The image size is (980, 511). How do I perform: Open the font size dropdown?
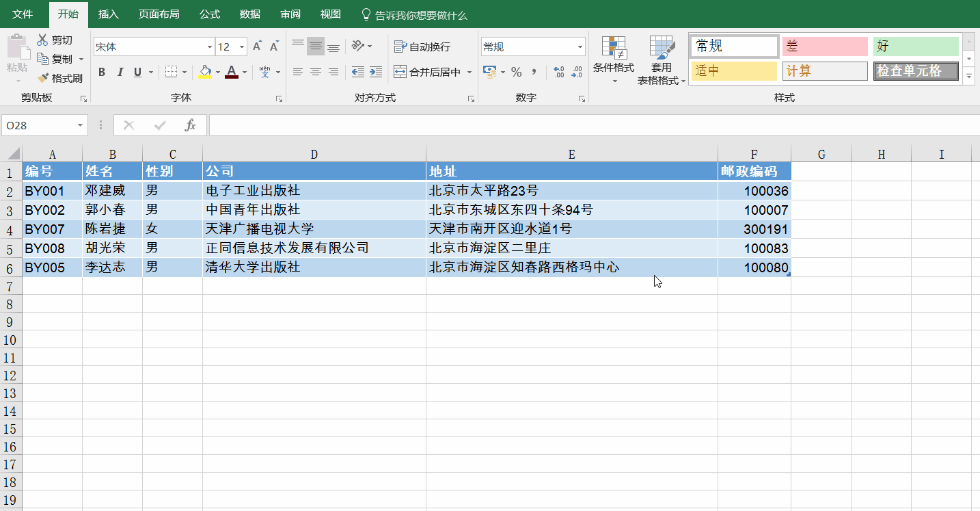point(242,47)
